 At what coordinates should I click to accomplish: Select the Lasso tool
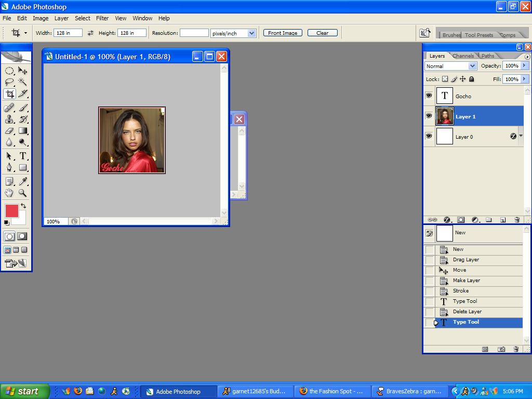coord(9,82)
